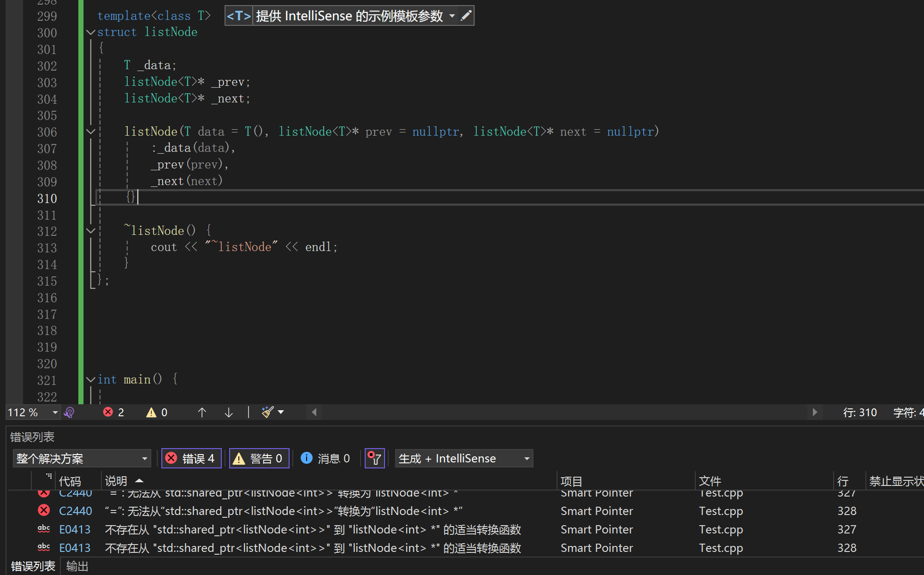
Task: Toggle the 警告 0 warnings filter
Action: pyautogui.click(x=259, y=458)
